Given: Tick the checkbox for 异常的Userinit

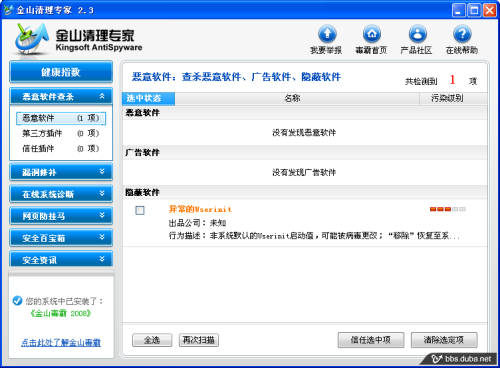Looking at the screenshot, I should [140, 210].
